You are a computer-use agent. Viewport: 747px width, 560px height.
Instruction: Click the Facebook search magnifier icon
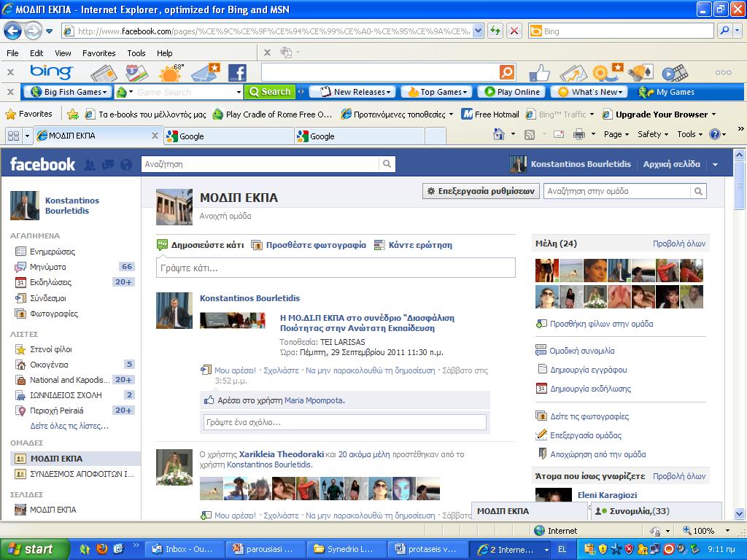point(387,164)
